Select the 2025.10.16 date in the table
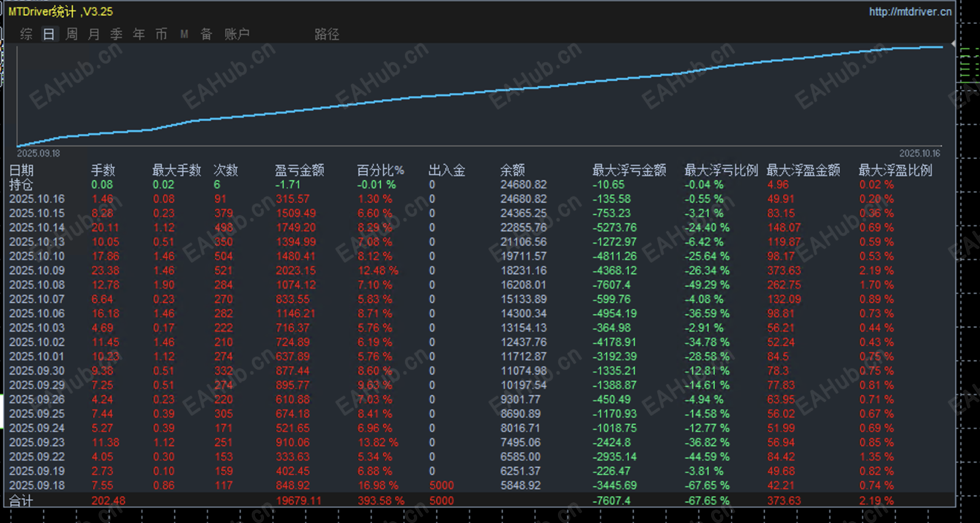This screenshot has height=523, width=980. tap(37, 199)
